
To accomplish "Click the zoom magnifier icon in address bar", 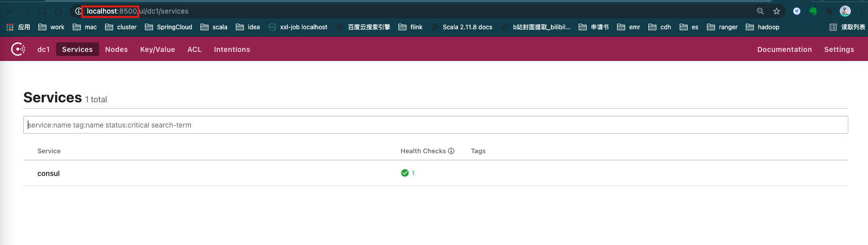I will click(x=760, y=11).
